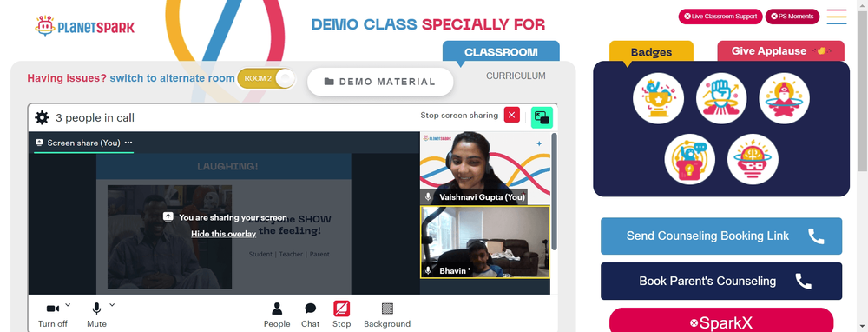Click mic icon on Vaishnavi Gupta tile

pos(428,196)
